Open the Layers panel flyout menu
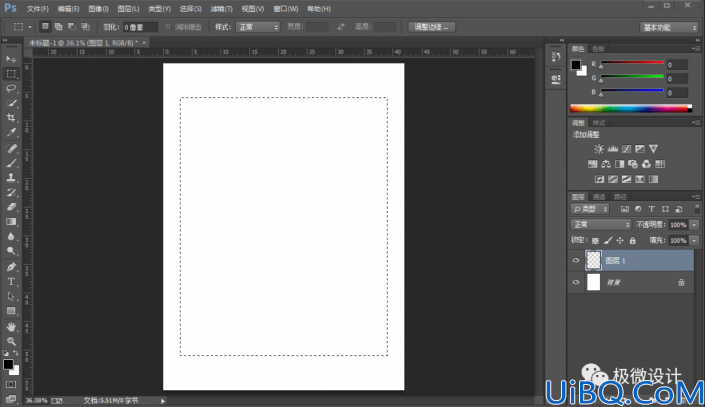705x407 pixels. pyautogui.click(x=697, y=197)
